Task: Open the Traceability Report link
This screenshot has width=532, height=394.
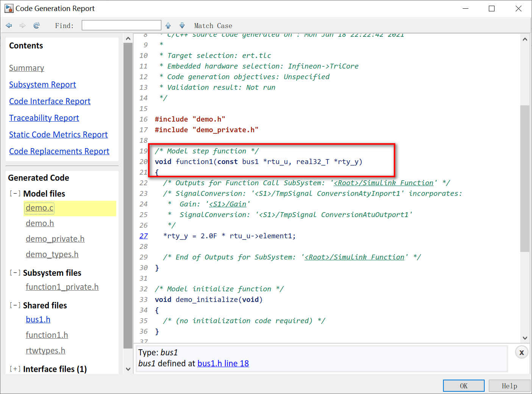Action: pyautogui.click(x=44, y=118)
